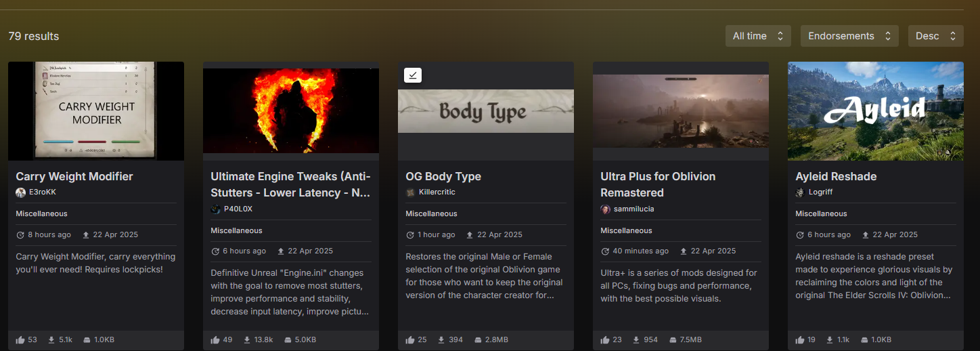The width and height of the screenshot is (980, 351).
Task: Click the download icon beside 954
Action: point(637,339)
